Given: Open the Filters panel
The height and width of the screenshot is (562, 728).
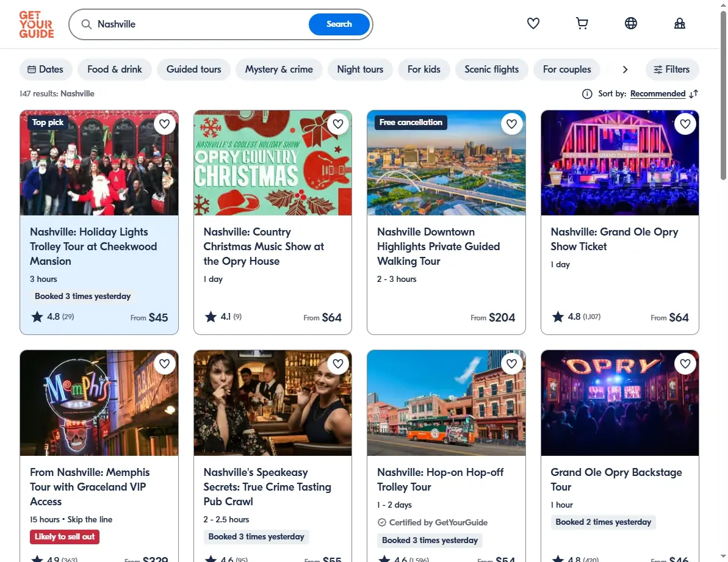Looking at the screenshot, I should pos(672,70).
